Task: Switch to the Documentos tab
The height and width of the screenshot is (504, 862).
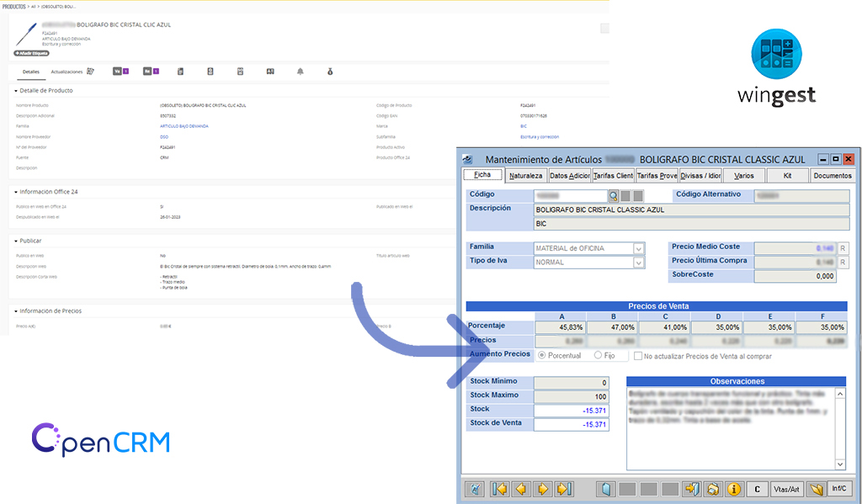Action: tap(833, 176)
